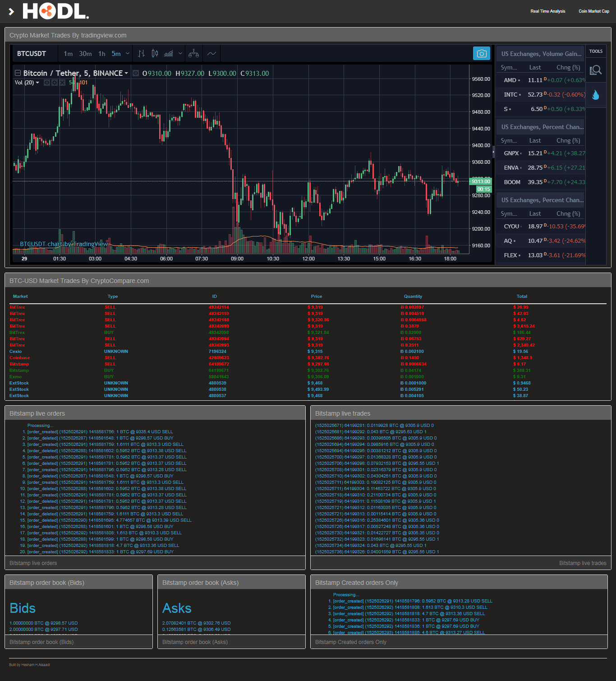Switch to the 1h timeframe
The image size is (616, 681).
pyautogui.click(x=102, y=53)
